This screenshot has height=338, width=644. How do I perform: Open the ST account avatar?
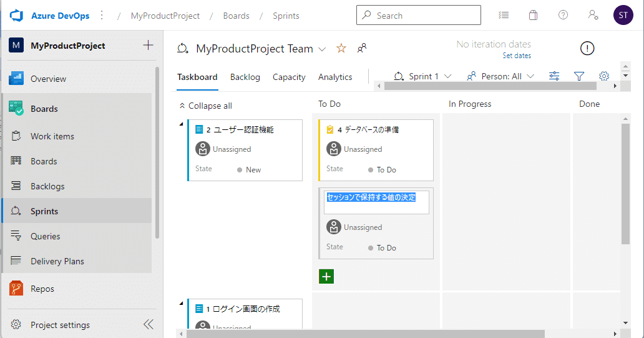click(623, 15)
